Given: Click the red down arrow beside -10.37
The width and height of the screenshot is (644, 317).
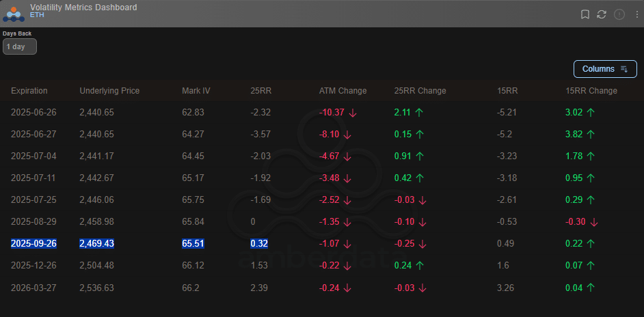Looking at the screenshot, I should click(352, 113).
